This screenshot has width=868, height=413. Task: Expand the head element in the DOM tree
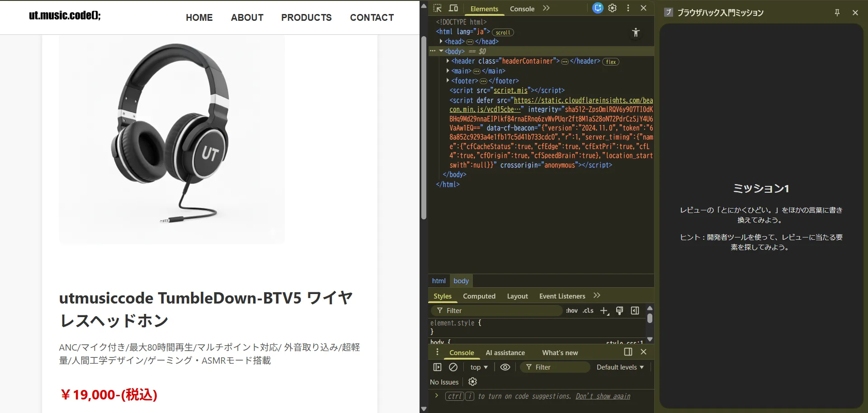coord(442,41)
